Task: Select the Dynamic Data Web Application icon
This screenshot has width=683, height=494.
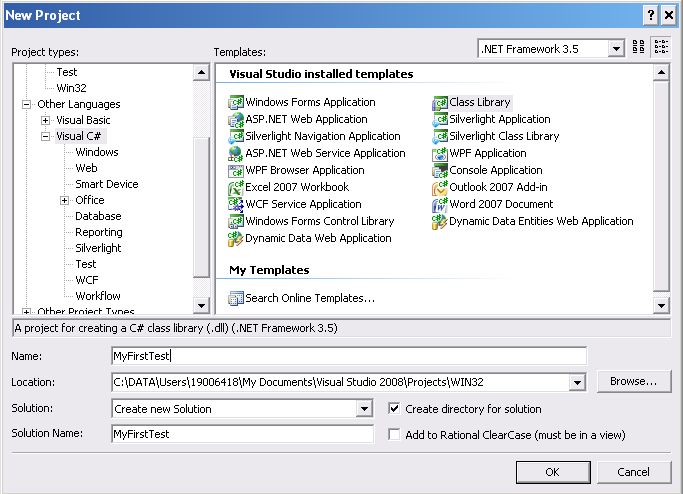Action: [236, 239]
